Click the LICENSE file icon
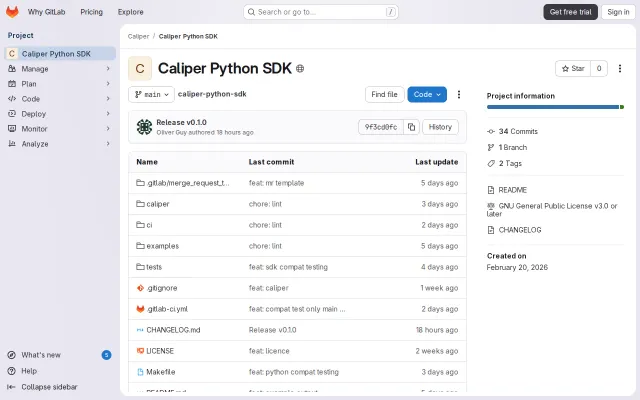This screenshot has width=640, height=400. click(140, 351)
